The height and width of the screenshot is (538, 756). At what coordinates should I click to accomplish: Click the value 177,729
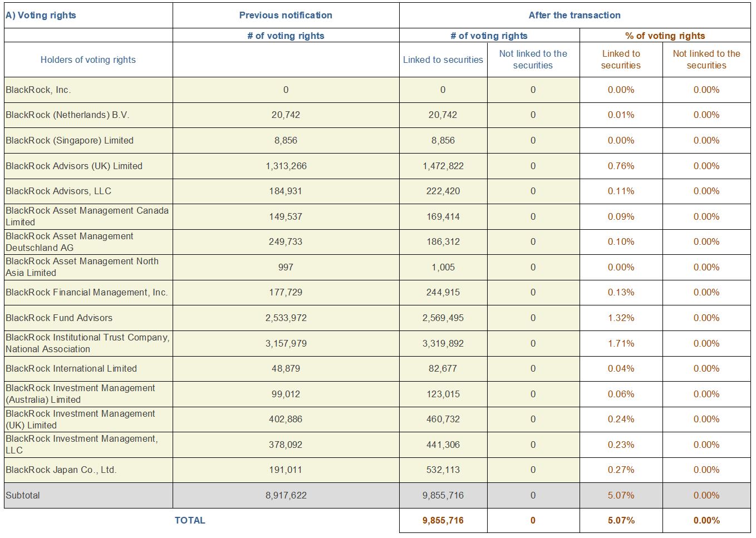(286, 292)
